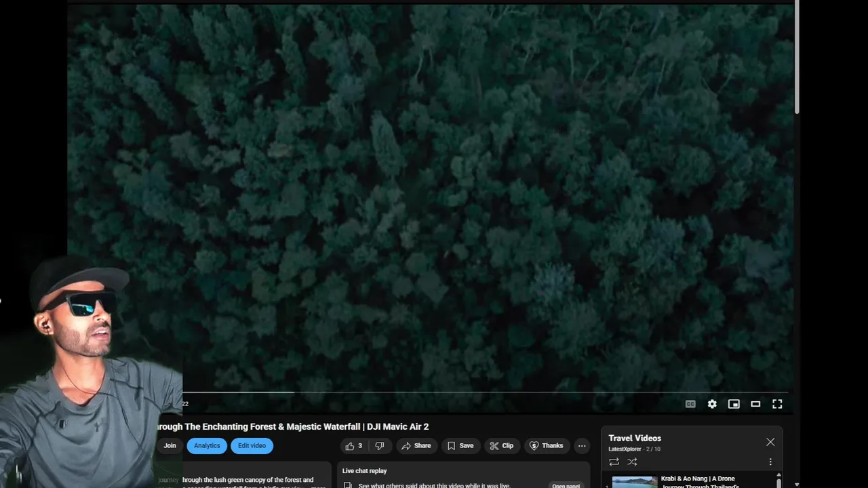Open the playlist options kebab menu
This screenshot has width=868, height=488.
tap(770, 462)
